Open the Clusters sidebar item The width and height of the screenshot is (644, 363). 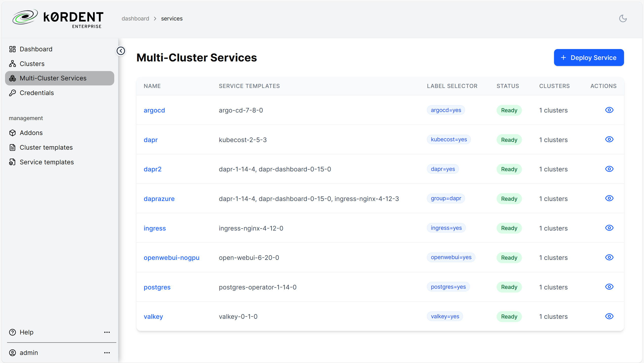[x=60, y=64]
